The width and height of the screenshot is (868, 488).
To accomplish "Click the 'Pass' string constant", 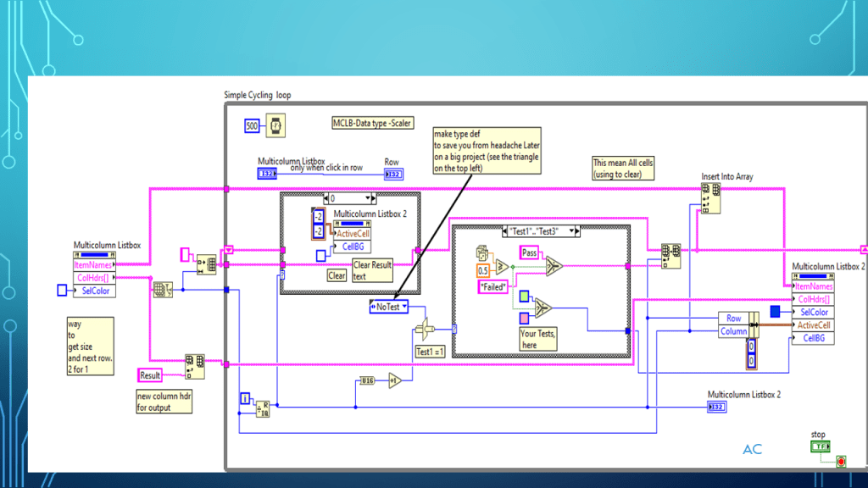I will (529, 252).
